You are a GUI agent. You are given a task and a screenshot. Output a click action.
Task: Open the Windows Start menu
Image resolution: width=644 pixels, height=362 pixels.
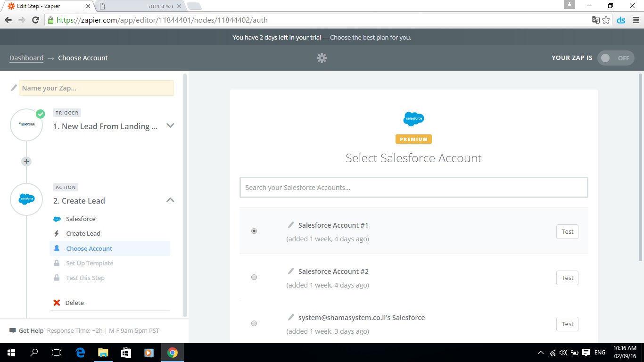(x=11, y=353)
